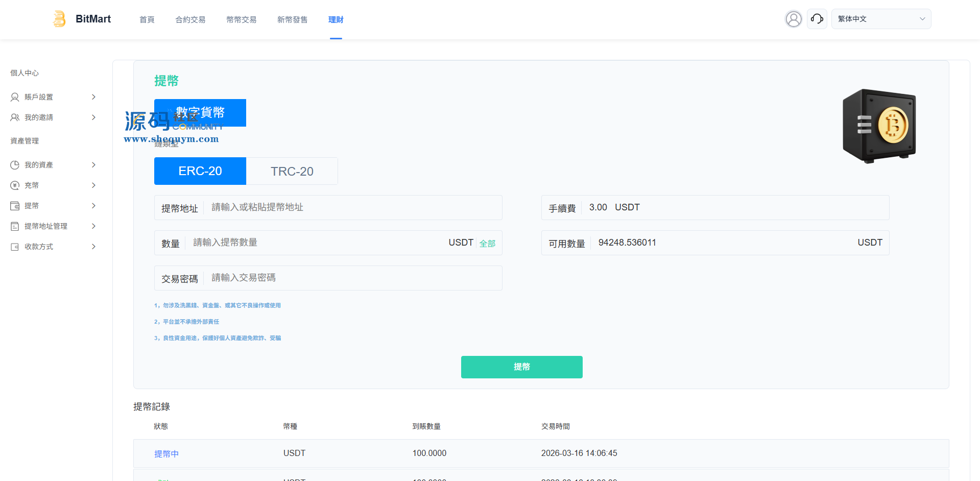
Task: Click the 賬戶設置 person icon in sidebar
Action: click(15, 97)
